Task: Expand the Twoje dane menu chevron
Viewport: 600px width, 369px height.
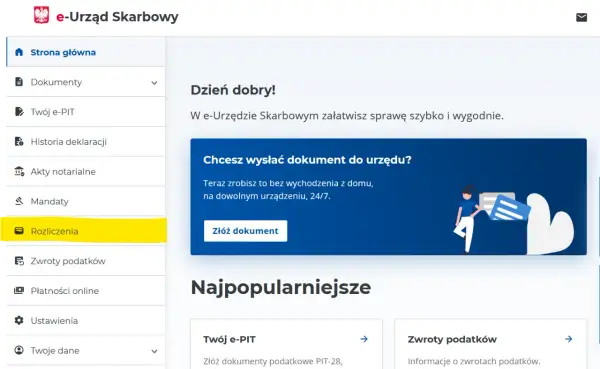Action: click(x=154, y=351)
